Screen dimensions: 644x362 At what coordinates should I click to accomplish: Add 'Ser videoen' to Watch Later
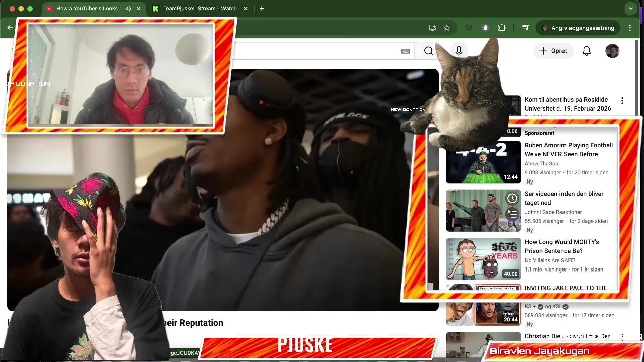512,198
